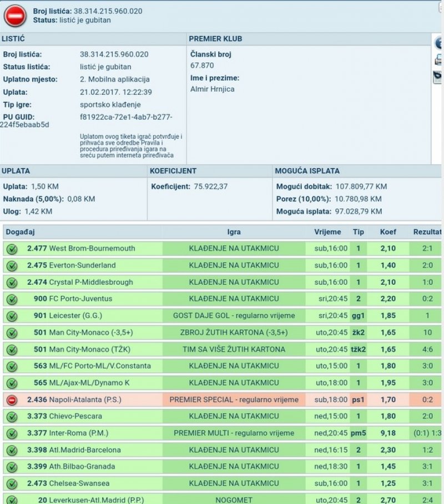
Task: Click green check icon for Ath.Bilbao-Granada
Action: pos(12,467)
